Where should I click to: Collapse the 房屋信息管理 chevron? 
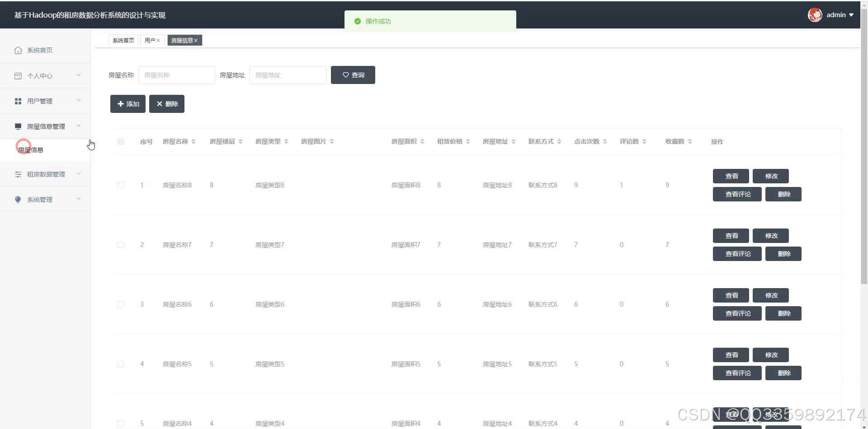pyautogui.click(x=79, y=126)
